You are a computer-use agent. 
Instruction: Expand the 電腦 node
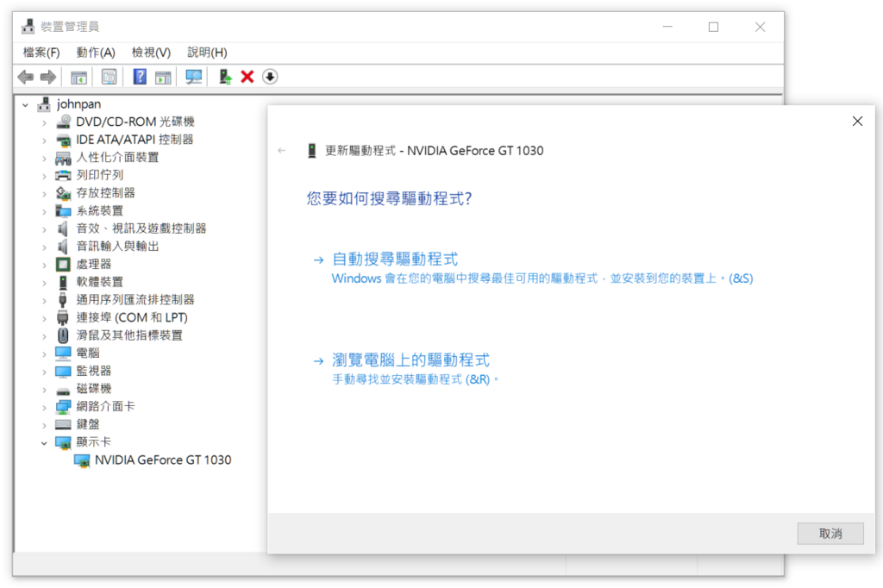pos(44,353)
